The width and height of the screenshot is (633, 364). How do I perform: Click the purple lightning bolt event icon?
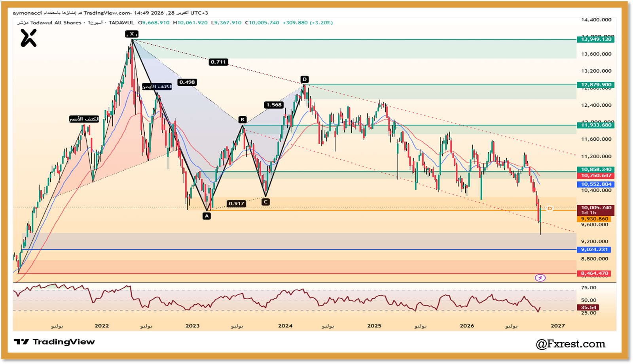tap(540, 278)
